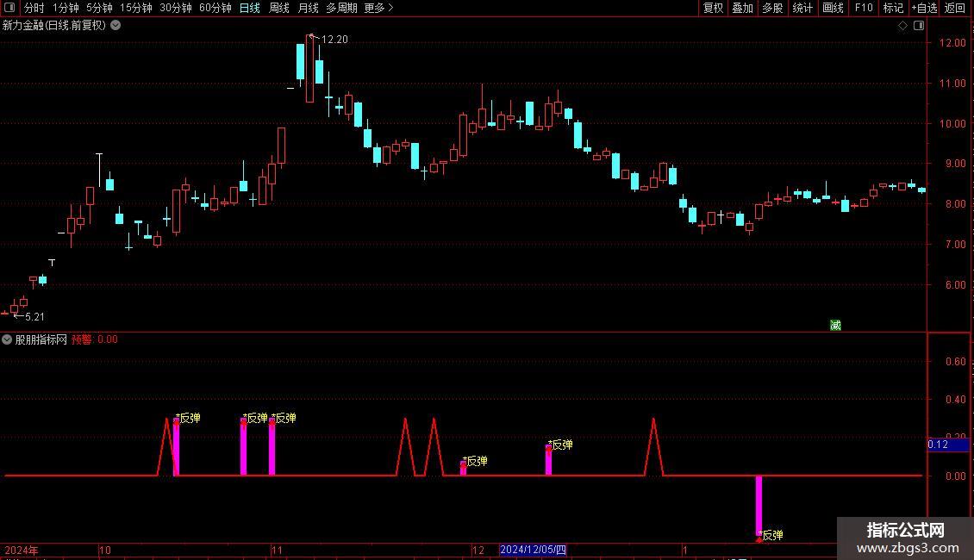Toggle the right panel layout icon

pyautogui.click(x=919, y=26)
